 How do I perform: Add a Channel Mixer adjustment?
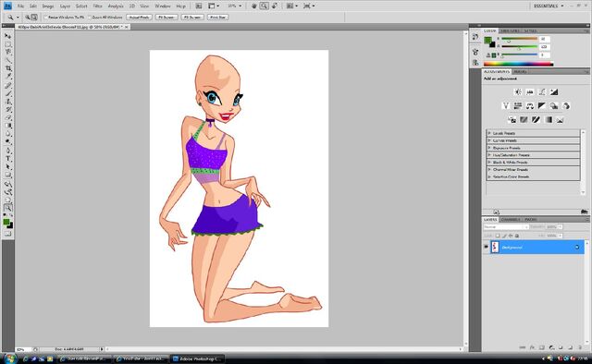[x=565, y=106]
